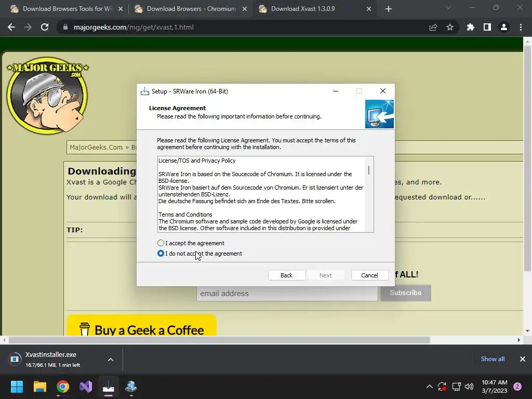The width and height of the screenshot is (532, 399).
Task: Click the page scroll down arrow
Action: click(x=527, y=331)
